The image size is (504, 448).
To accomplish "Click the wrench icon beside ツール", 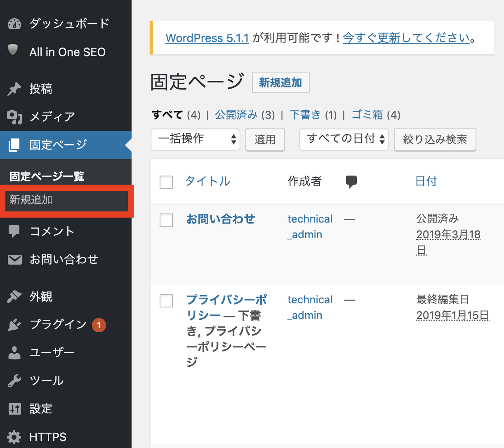I will click(x=14, y=381).
